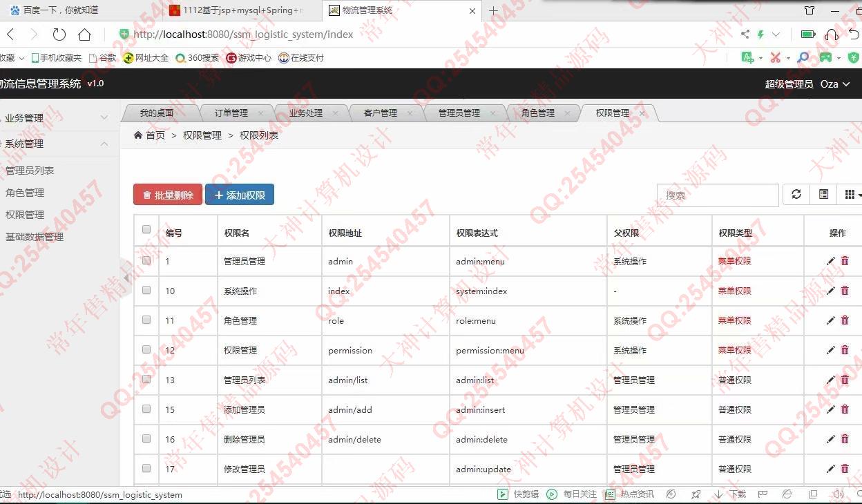This screenshot has width=862, height=504.
Task: Collapse the sidebar using the left arrow handle
Action: pyautogui.click(x=126, y=278)
